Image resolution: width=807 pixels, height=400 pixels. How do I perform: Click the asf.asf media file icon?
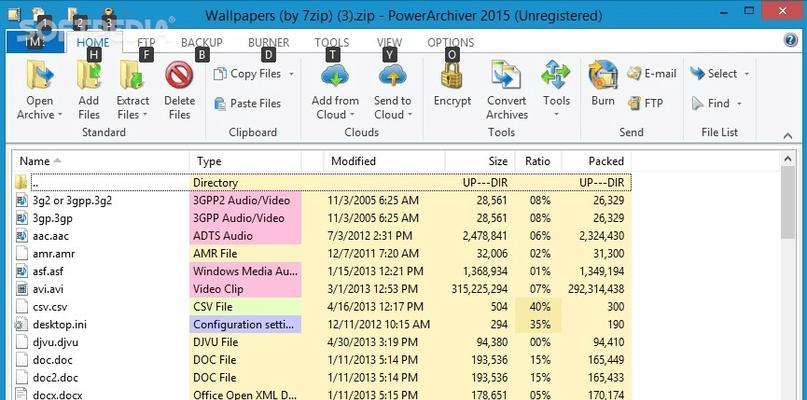(21, 271)
